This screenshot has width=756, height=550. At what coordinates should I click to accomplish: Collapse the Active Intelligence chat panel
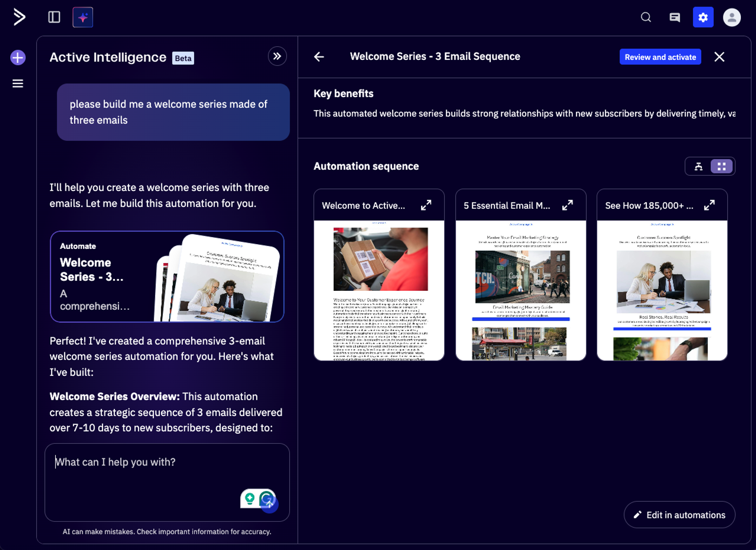click(x=277, y=57)
